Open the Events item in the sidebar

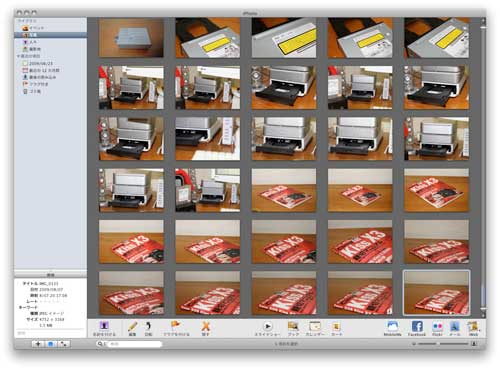click(50, 28)
